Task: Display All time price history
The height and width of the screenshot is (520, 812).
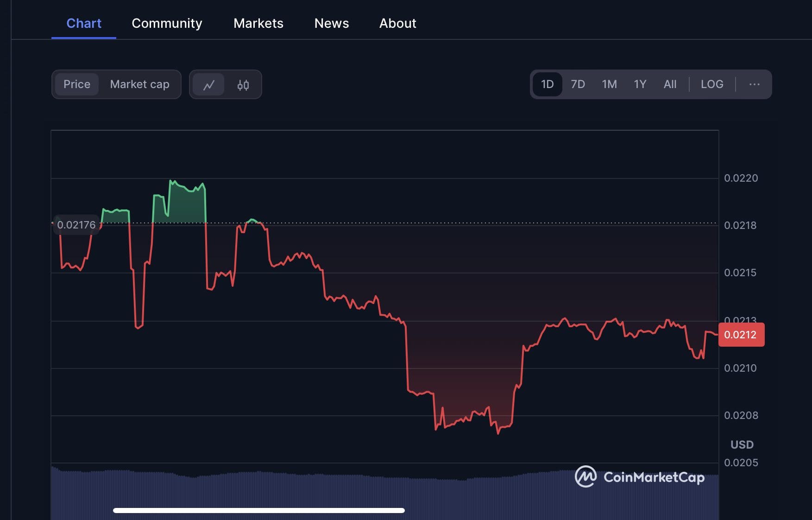Action: (x=670, y=84)
